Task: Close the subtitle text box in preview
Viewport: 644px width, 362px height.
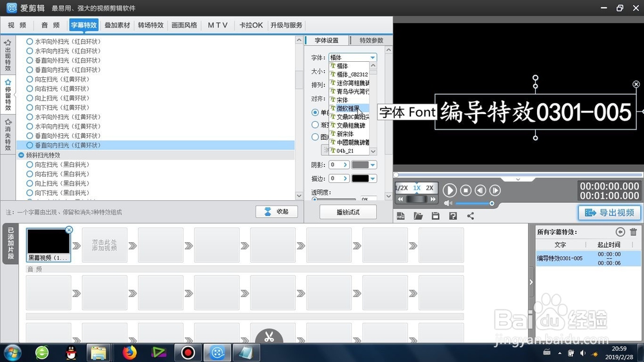Action: coord(636,84)
